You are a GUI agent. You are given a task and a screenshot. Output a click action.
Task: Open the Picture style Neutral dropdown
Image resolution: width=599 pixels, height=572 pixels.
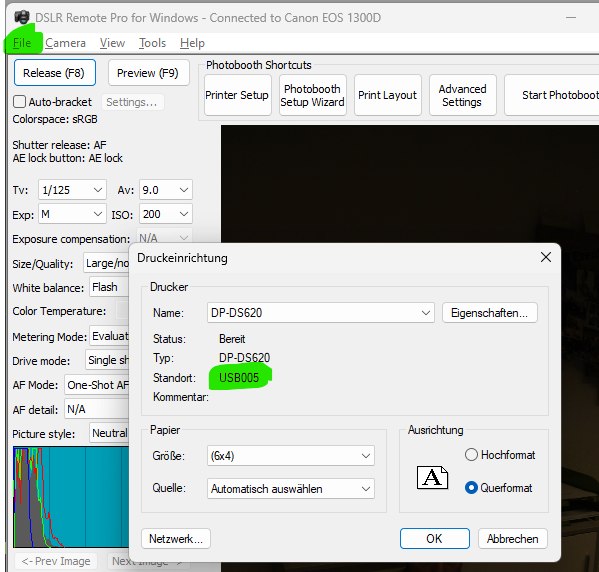pos(109,433)
